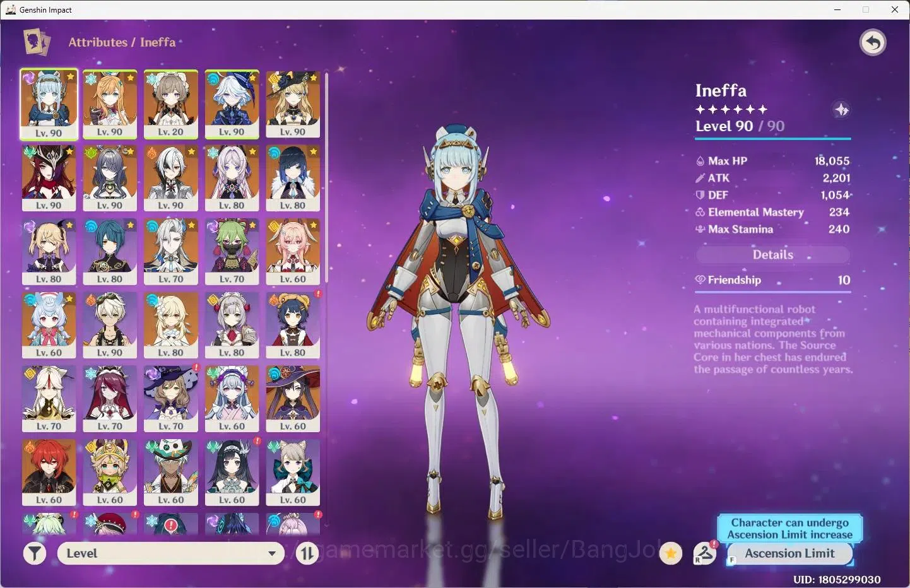This screenshot has width=910, height=588.
Task: Click the Level 90 / 90 text
Action: [740, 126]
